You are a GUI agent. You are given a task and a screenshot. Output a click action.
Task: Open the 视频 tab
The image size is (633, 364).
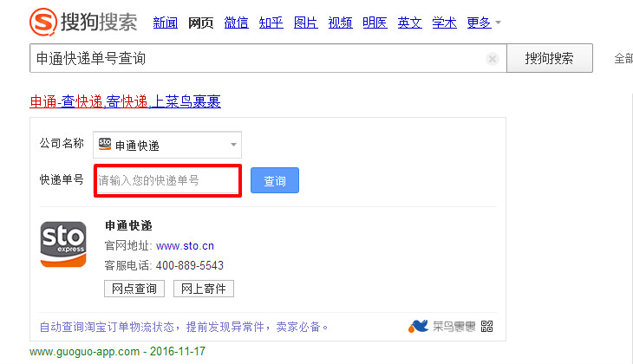(x=340, y=23)
